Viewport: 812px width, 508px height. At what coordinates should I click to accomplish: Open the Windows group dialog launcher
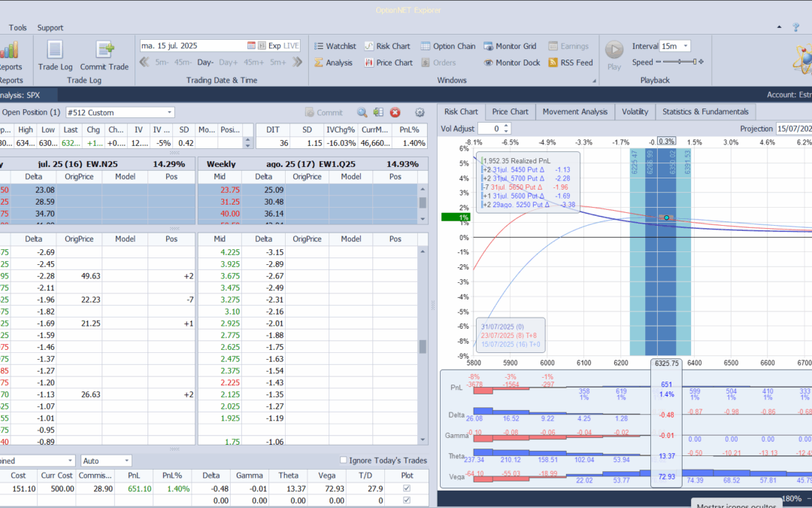click(x=594, y=81)
